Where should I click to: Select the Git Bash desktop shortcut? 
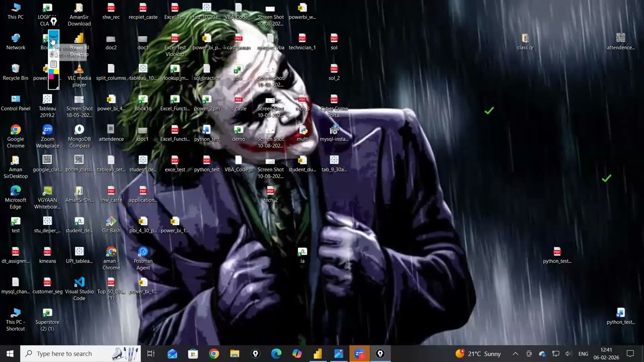111,225
